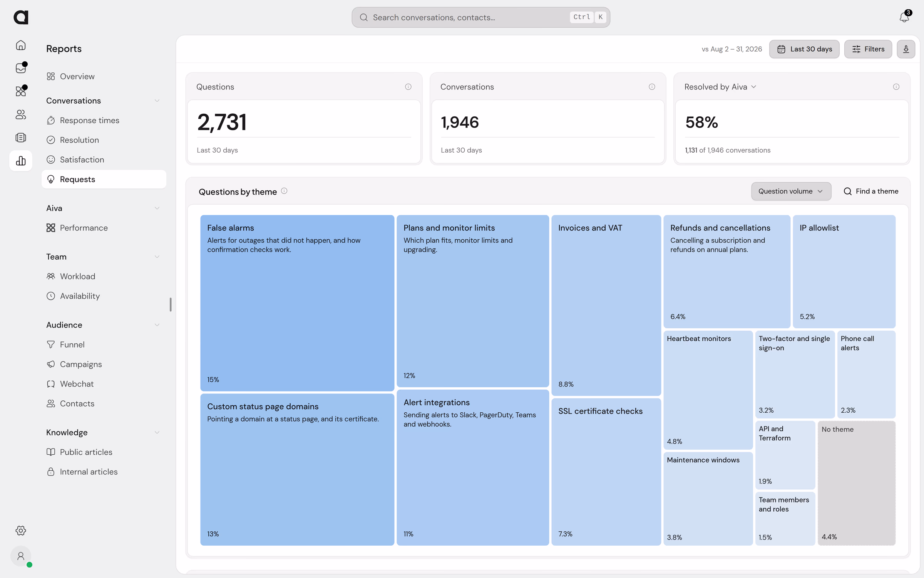Open the Question volume dropdown
This screenshot has height=578, width=924.
click(x=791, y=191)
